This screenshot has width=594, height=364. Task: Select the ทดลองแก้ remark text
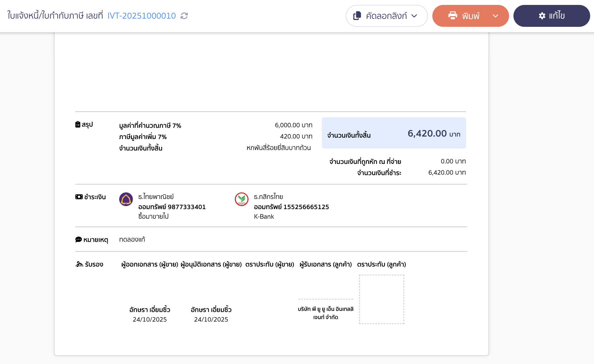coord(132,239)
